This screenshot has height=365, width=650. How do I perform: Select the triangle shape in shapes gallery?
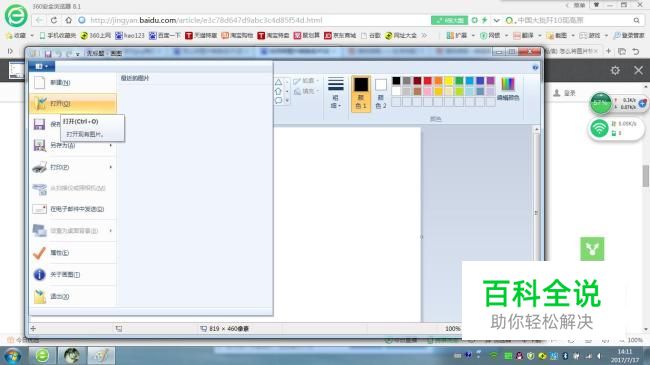click(x=278, y=82)
